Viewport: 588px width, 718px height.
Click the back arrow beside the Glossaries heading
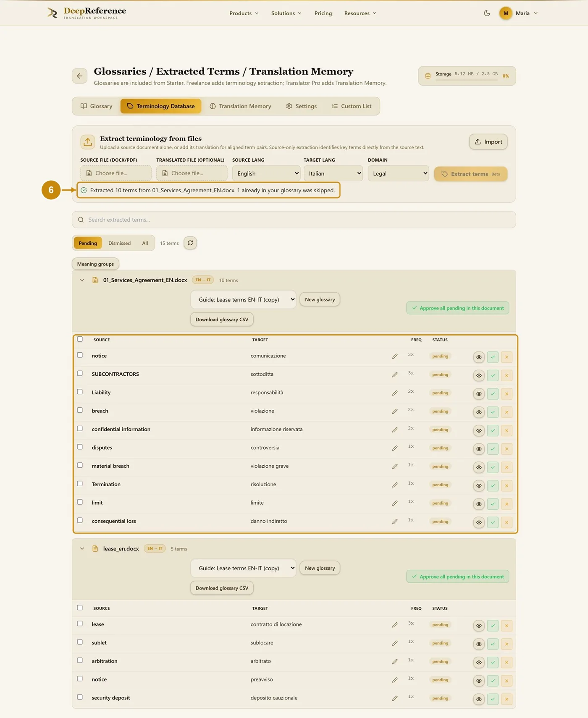pos(79,76)
